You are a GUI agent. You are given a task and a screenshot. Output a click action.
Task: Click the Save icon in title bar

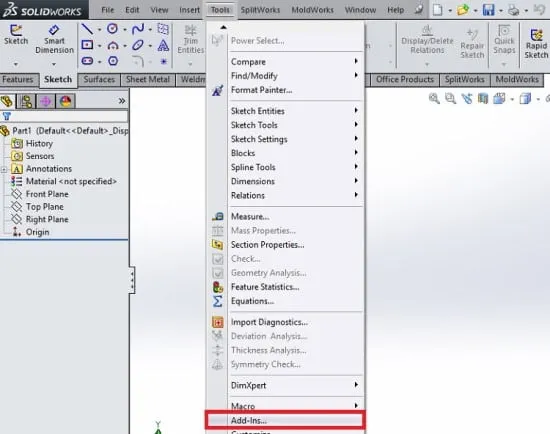[488, 10]
